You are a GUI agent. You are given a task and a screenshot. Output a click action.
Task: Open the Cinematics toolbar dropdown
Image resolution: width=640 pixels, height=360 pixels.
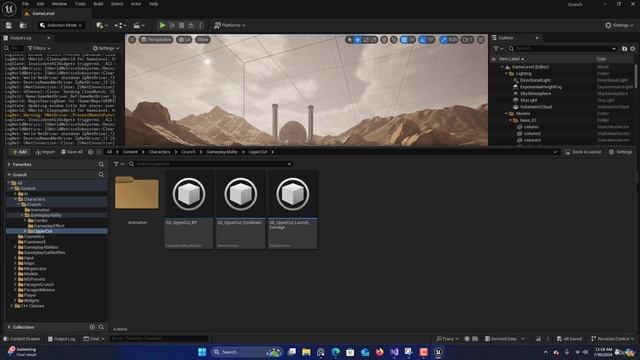click(139, 25)
